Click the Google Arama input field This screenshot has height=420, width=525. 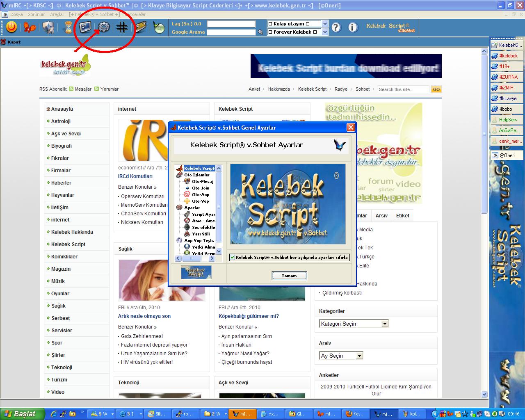coord(231,32)
